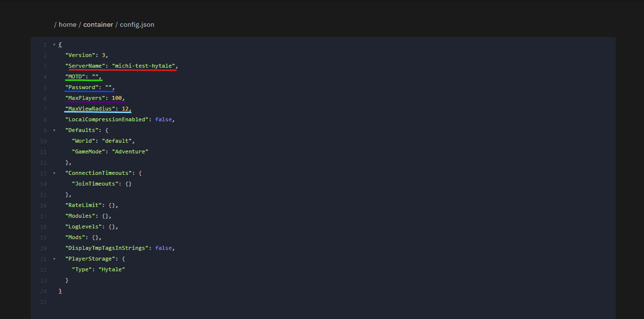Click the false value of LocalCompressionEnabled
The image size is (644, 319).
(x=163, y=119)
